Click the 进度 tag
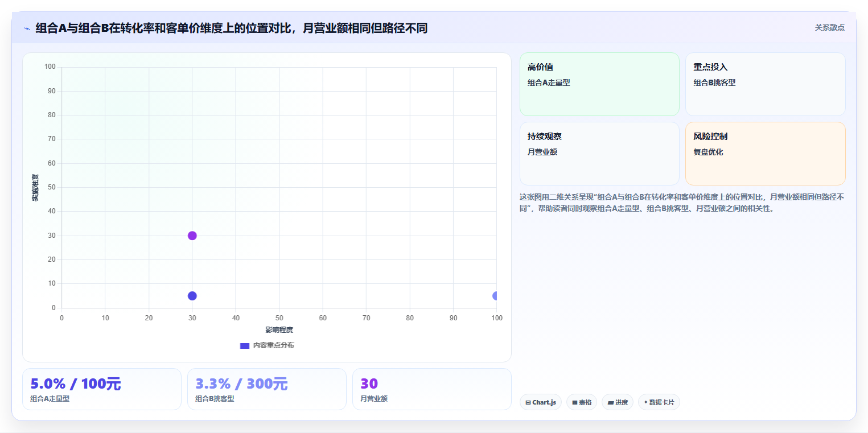Viewport: 868px width, 433px height. coord(618,402)
